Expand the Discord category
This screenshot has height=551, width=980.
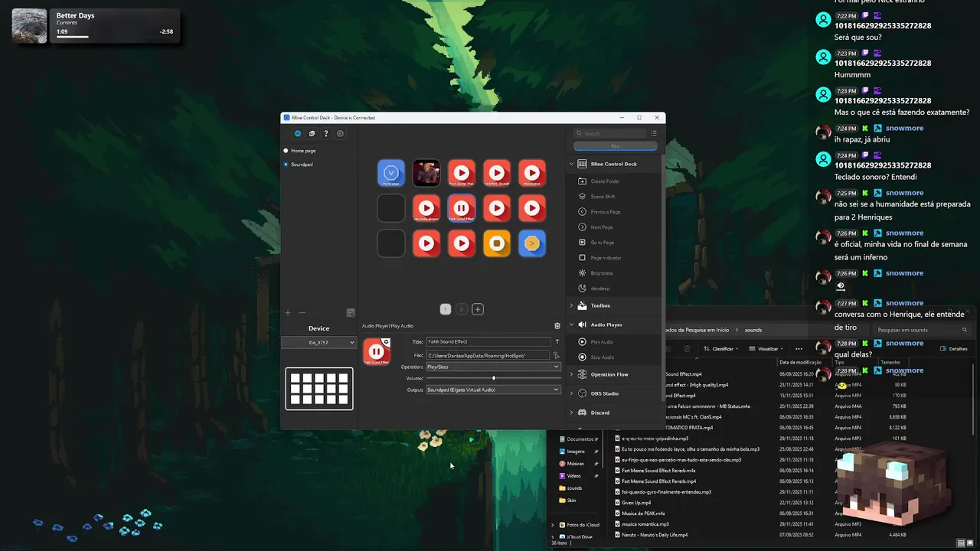(571, 412)
